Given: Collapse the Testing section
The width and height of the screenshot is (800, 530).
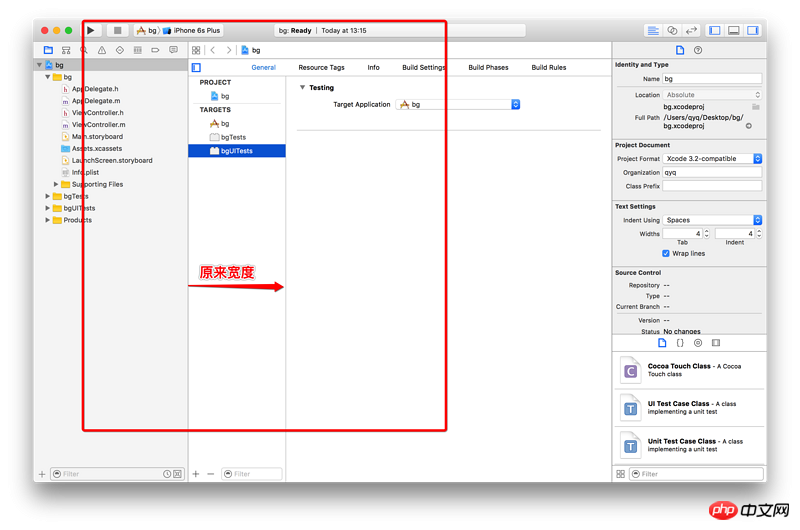Looking at the screenshot, I should point(303,88).
